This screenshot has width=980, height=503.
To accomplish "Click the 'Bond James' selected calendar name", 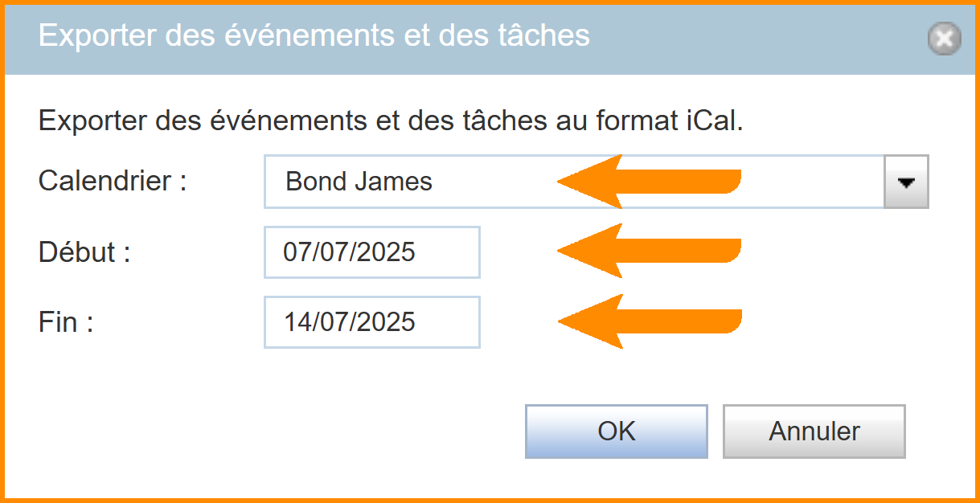I will (359, 182).
